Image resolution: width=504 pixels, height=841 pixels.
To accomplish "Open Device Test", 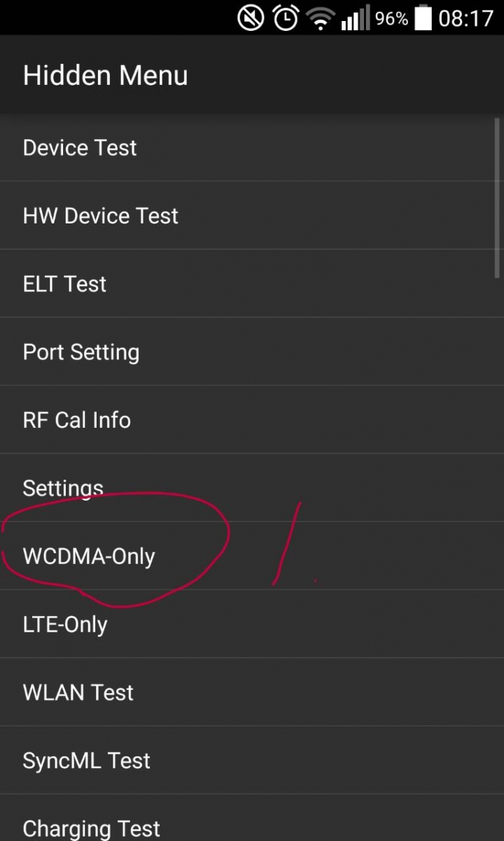I will point(252,148).
